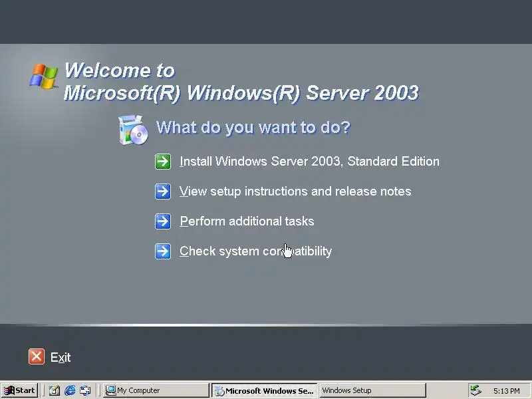The width and height of the screenshot is (532, 399).
Task: Choose Check system compatibility
Action: click(255, 251)
